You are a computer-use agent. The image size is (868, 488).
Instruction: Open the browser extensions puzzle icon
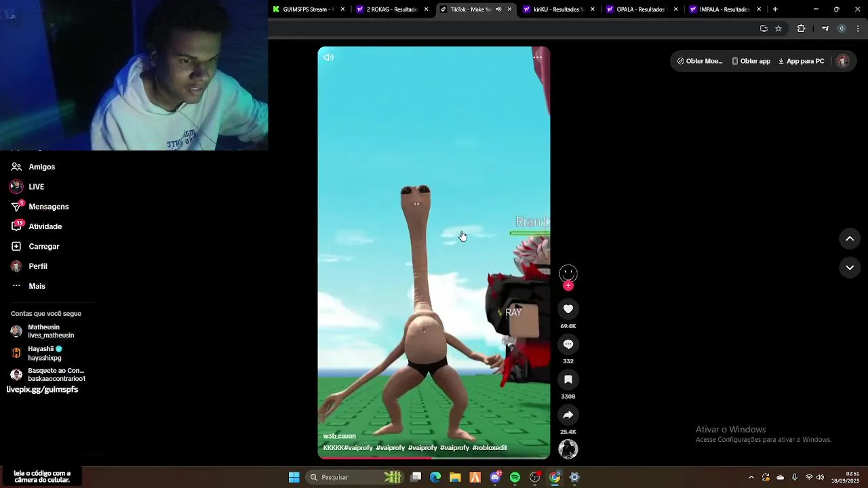[801, 28]
